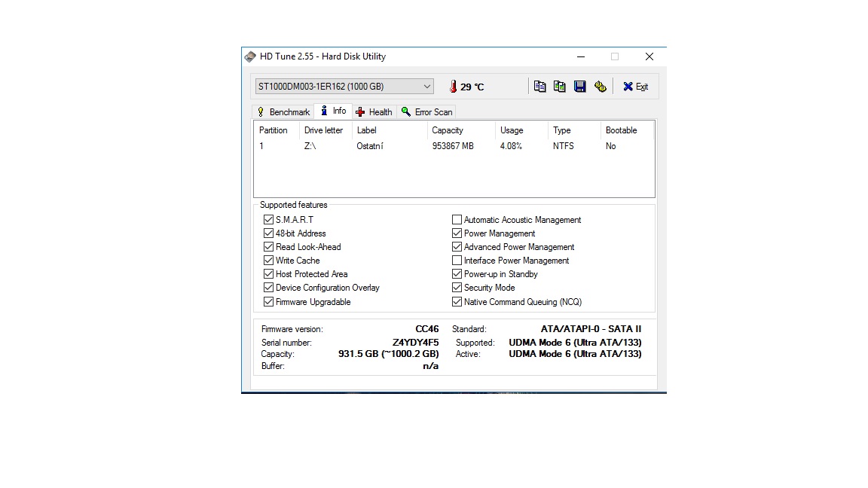The image size is (868, 488).
Task: Toggle the Power-up in Standby checkbox
Action: coord(457,274)
